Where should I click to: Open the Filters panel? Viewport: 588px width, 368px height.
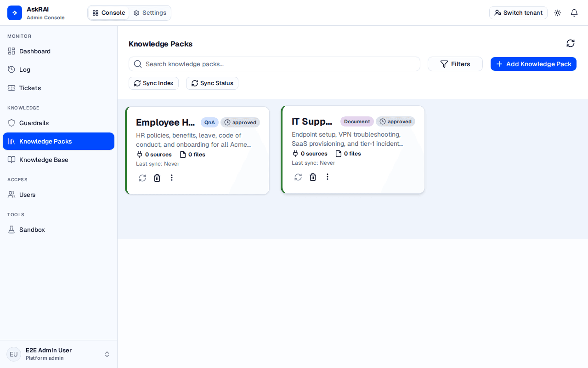(455, 64)
